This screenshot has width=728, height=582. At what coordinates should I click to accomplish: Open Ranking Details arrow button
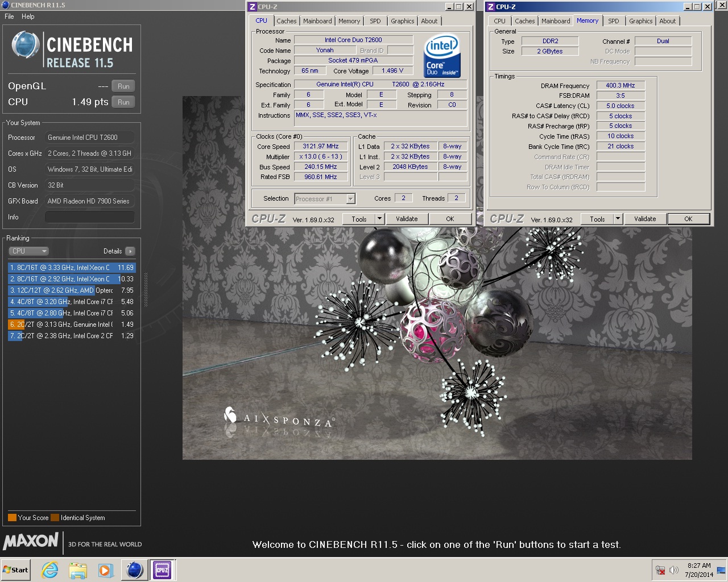pos(130,251)
